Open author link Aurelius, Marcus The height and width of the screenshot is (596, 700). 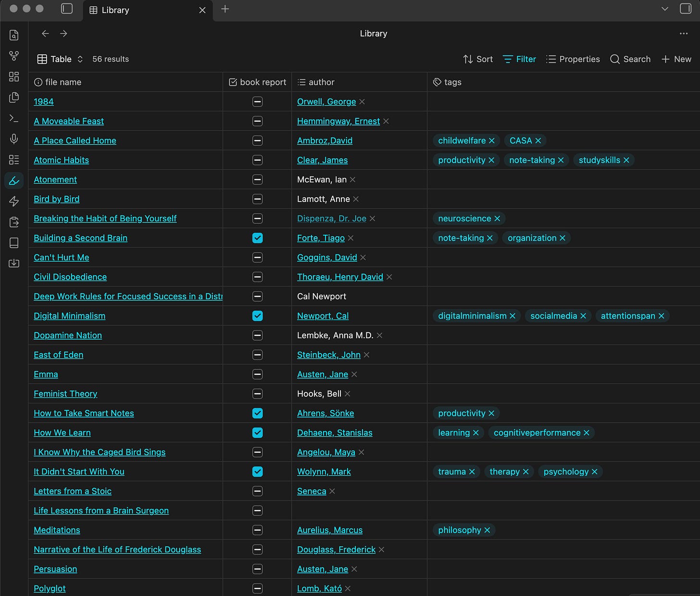330,530
